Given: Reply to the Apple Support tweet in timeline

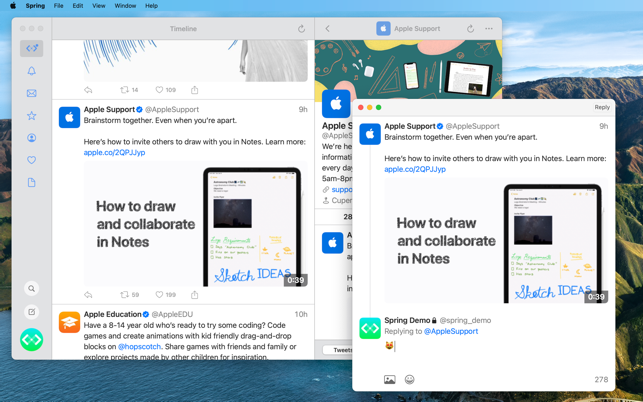Looking at the screenshot, I should click(88, 295).
